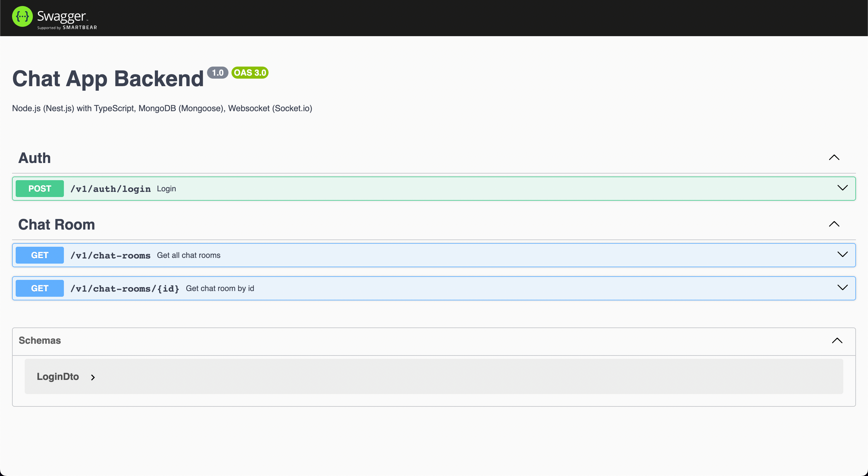Open the /v1/auth/login path link
The height and width of the screenshot is (476, 868).
coord(111,189)
